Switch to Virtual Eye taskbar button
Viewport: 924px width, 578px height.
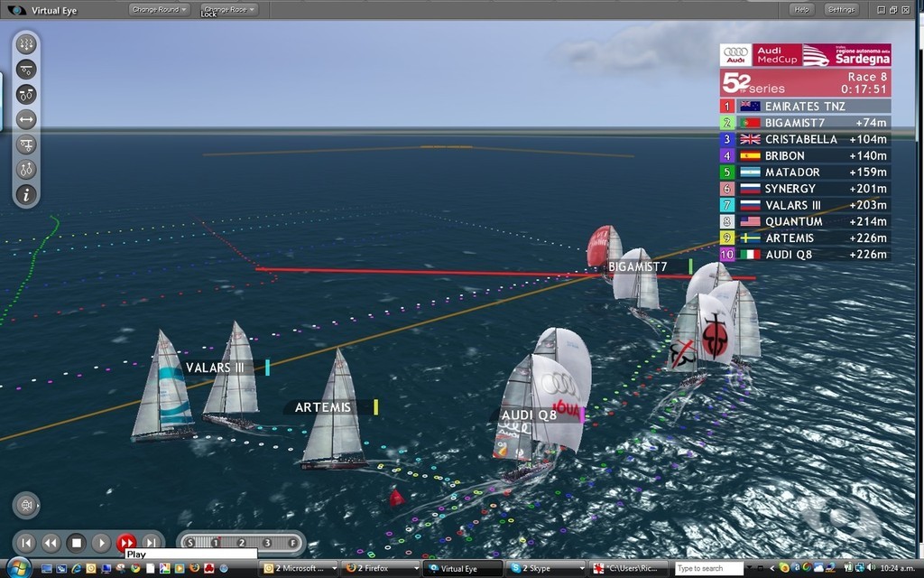(463, 569)
